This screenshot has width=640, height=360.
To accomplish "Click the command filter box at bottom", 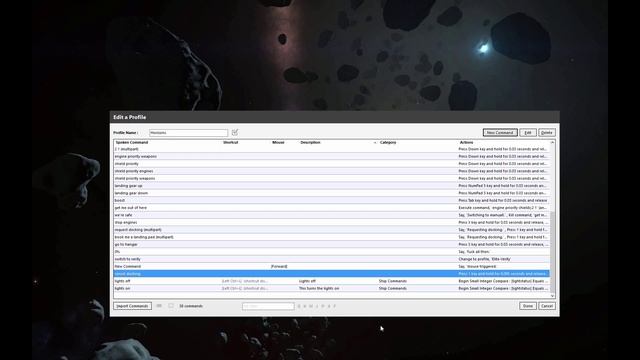I will tap(268, 306).
